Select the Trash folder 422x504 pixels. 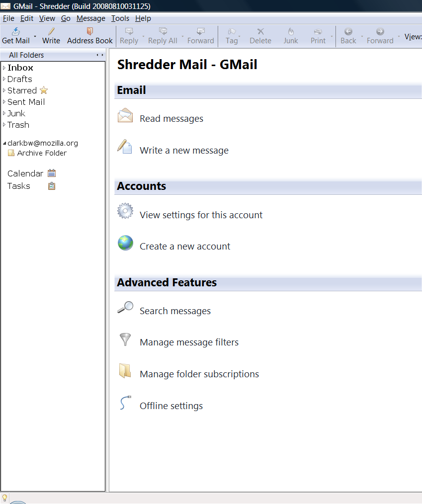18,125
